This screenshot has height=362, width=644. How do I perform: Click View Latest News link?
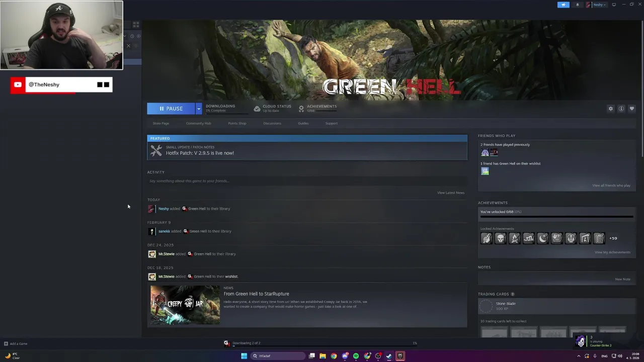[x=451, y=193]
